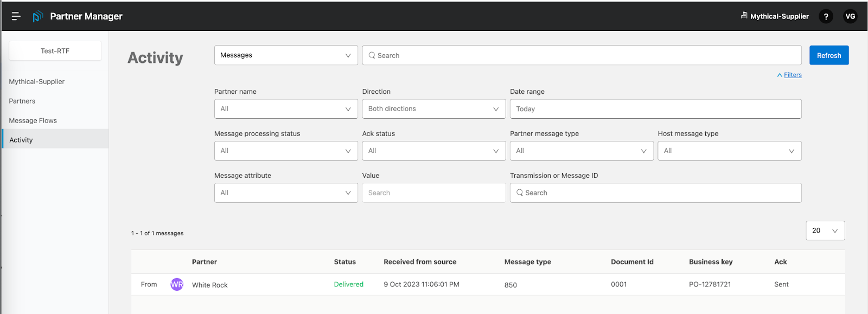This screenshot has height=314, width=868.
Task: Click the magnifier icon in Transmission ID search
Action: coord(520,193)
